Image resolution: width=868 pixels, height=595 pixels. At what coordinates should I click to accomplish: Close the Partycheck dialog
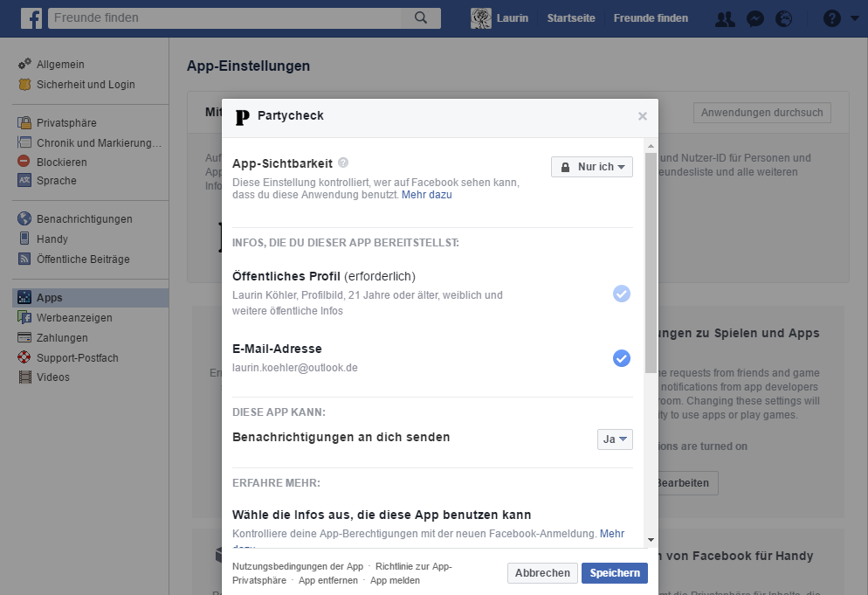point(642,116)
